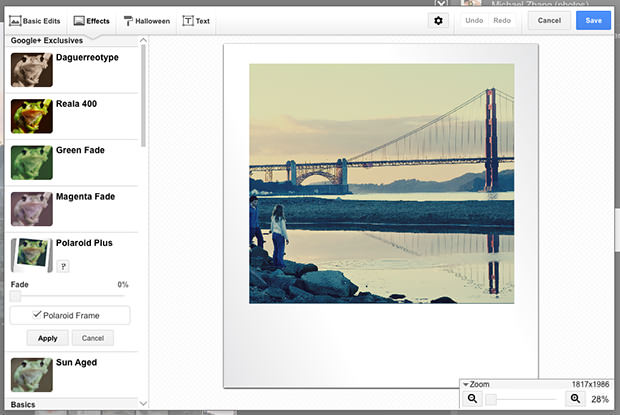Click the Basic Edits picture icon
The image size is (620, 415).
15,21
